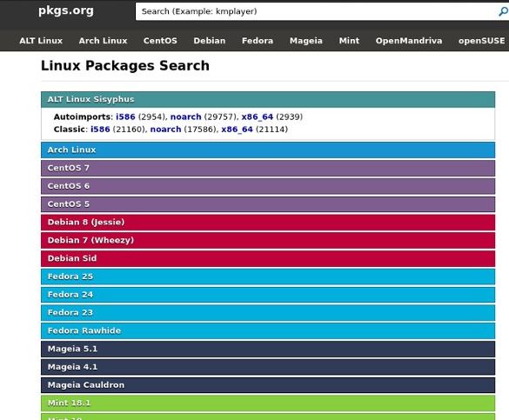Select Debian in the navigation bar
509x420 pixels.
(x=210, y=41)
